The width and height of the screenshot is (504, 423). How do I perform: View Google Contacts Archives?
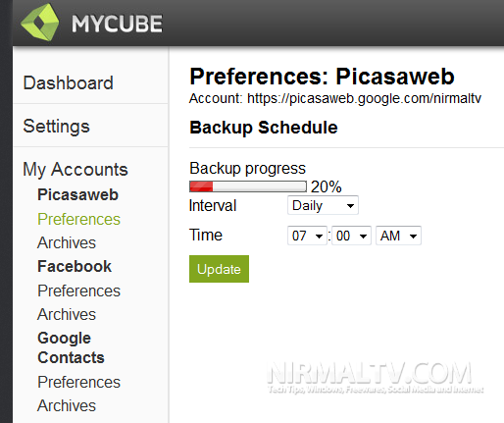point(67,405)
